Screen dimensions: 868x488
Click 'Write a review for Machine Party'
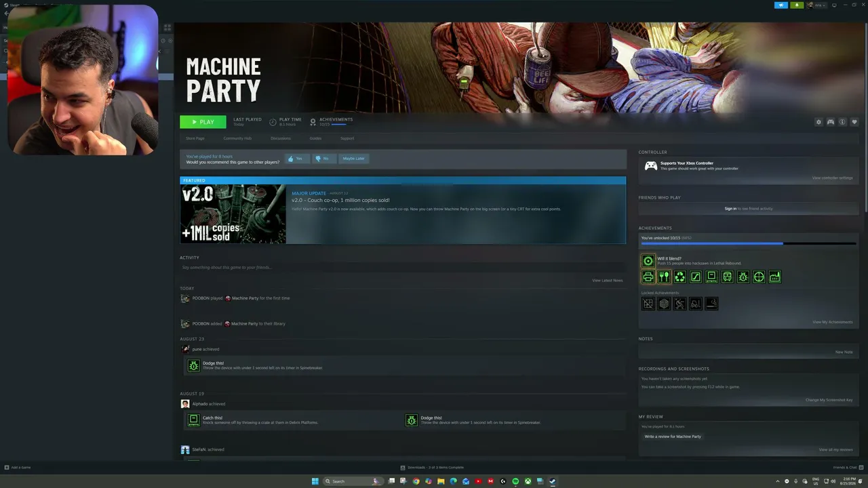[x=673, y=436]
